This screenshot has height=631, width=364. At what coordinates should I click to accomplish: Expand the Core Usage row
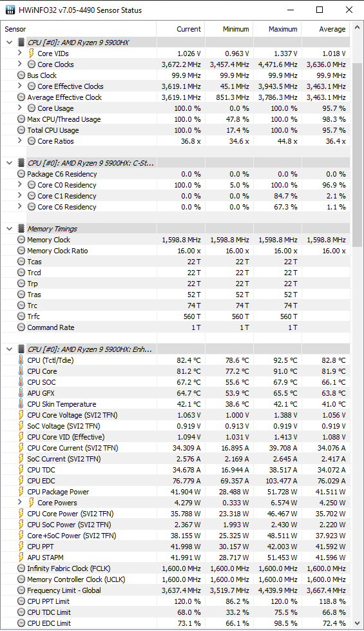(20, 108)
